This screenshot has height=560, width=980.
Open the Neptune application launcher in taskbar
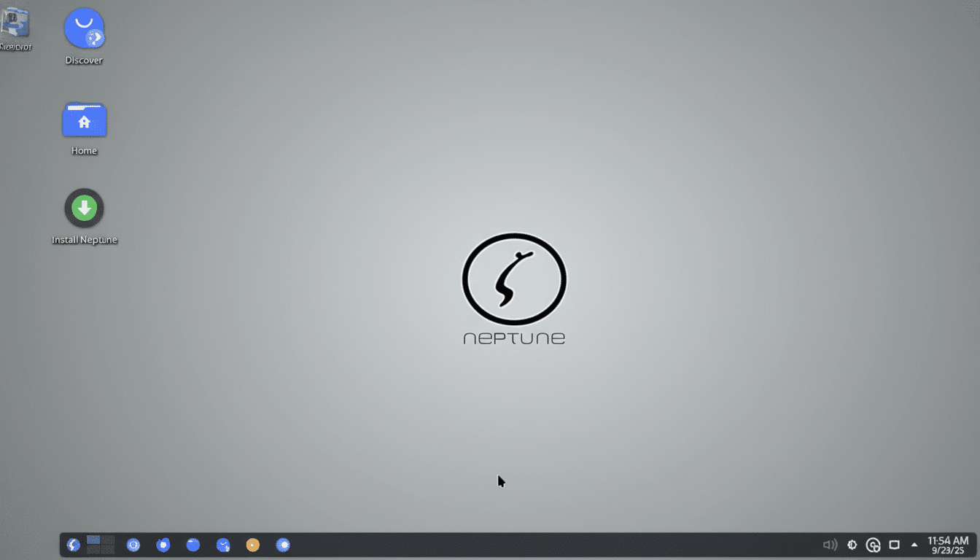coord(73,545)
